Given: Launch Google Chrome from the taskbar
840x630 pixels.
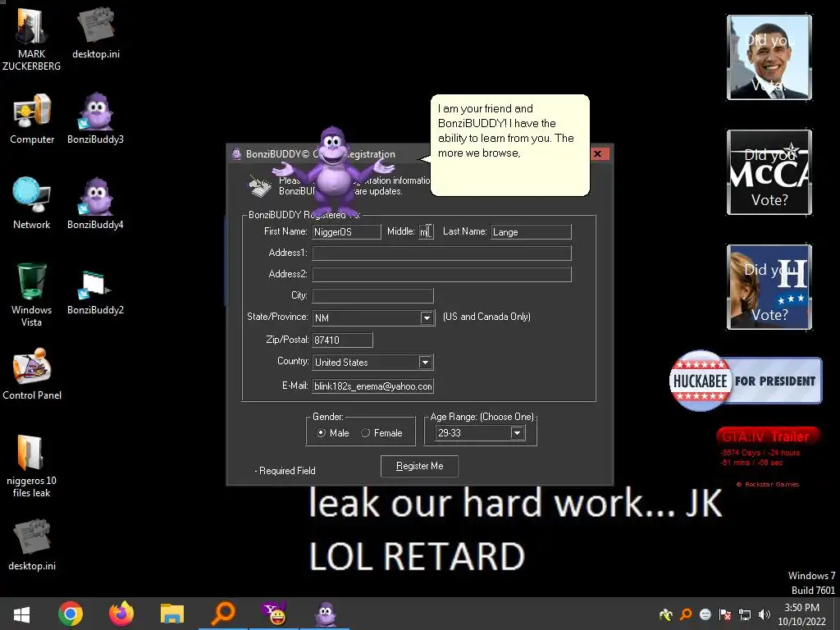Looking at the screenshot, I should (71, 614).
